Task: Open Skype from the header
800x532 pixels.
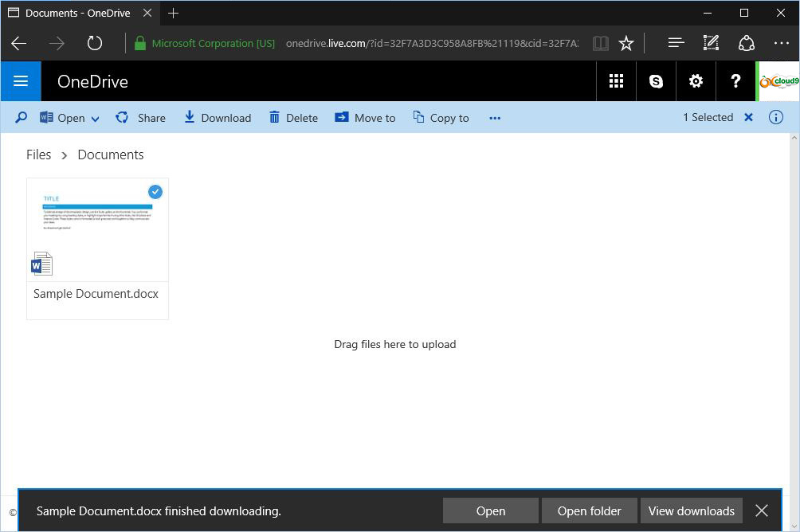Action: pos(656,81)
